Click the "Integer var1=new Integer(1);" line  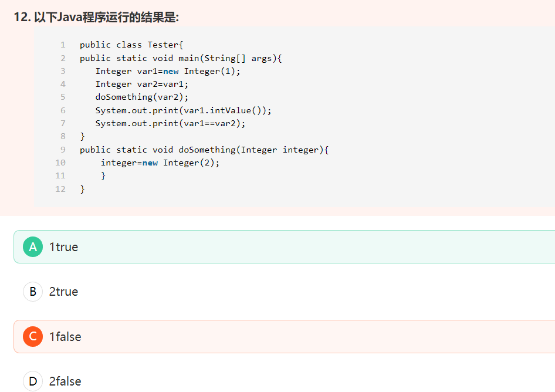tap(168, 71)
